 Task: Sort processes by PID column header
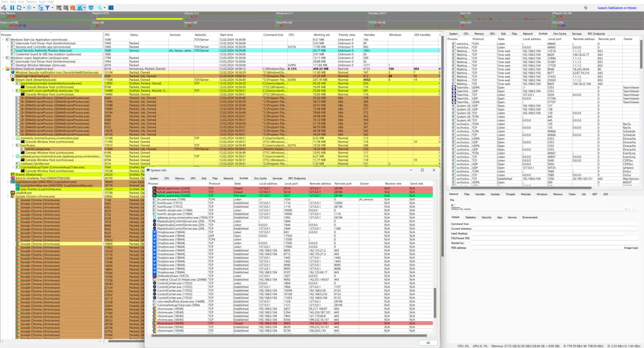click(108, 35)
